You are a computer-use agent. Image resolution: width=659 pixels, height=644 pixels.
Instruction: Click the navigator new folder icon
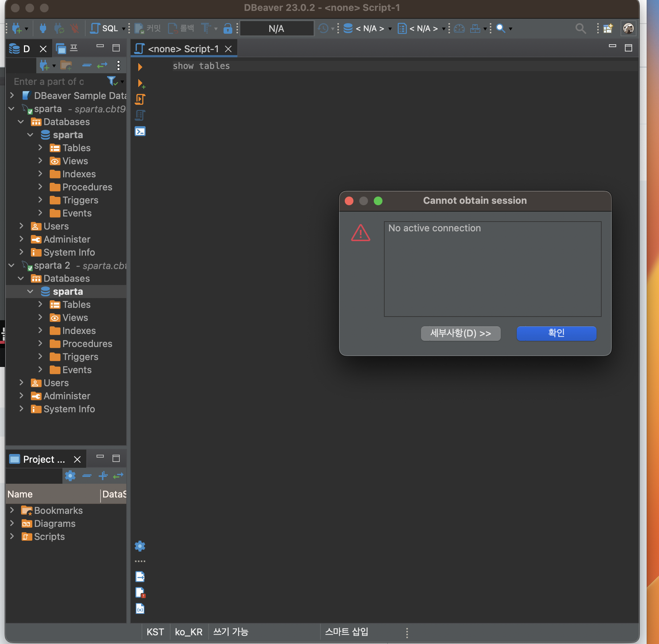coord(66,66)
